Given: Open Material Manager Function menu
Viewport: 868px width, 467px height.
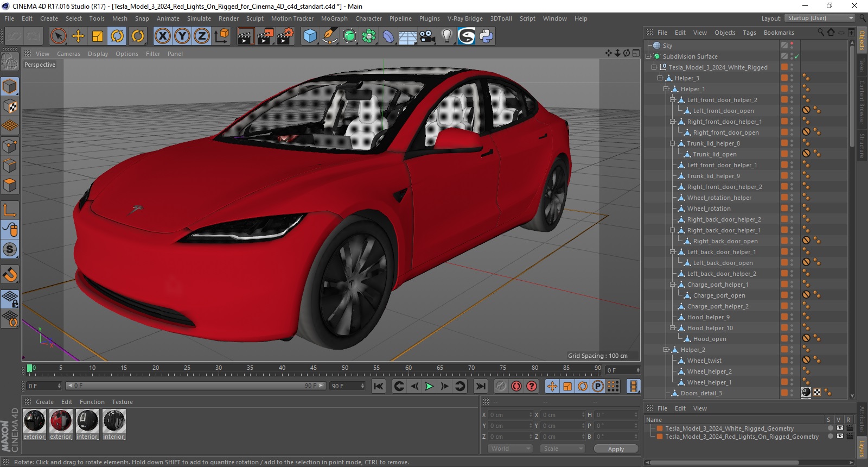Looking at the screenshot, I should [92, 402].
